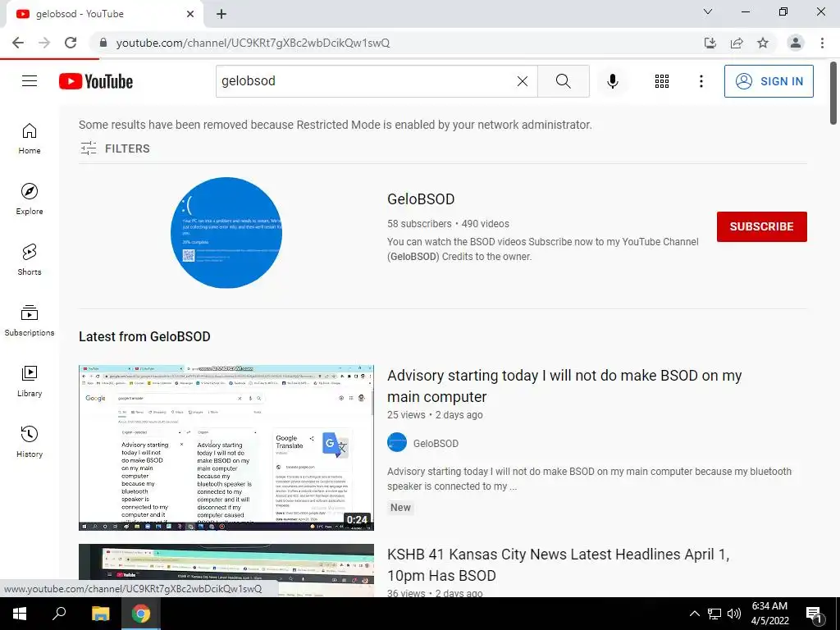
Task: Click GeloBSOD blue screen avatar
Action: coord(226,232)
